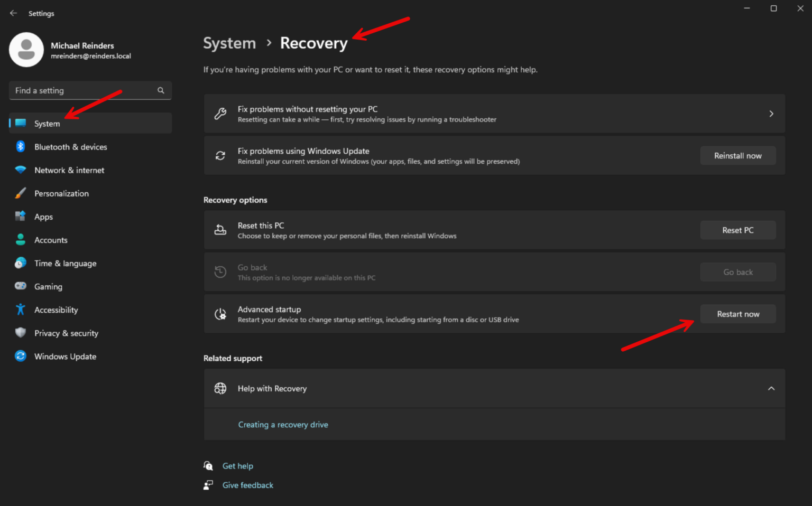Select the Accessibility figure icon
Image resolution: width=812 pixels, height=506 pixels.
(x=20, y=310)
